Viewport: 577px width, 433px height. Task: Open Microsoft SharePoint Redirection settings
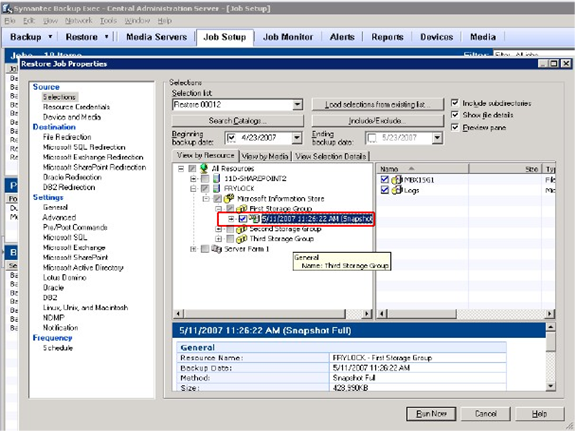(94, 167)
